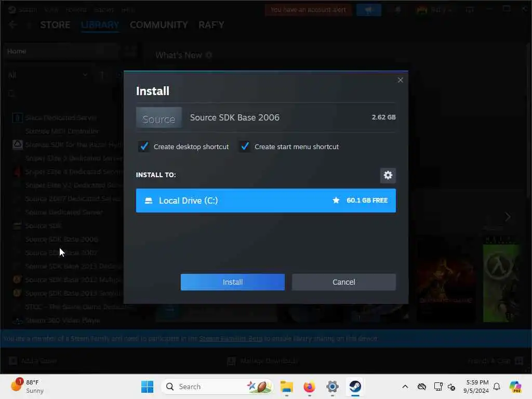The width and height of the screenshot is (532, 399).
Task: Select Local Drive (C:) as install location
Action: click(265, 201)
